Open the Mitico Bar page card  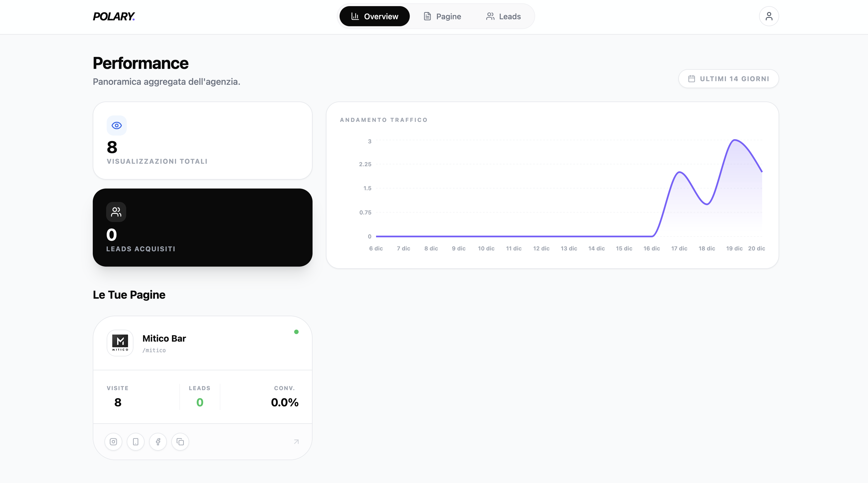point(202,342)
